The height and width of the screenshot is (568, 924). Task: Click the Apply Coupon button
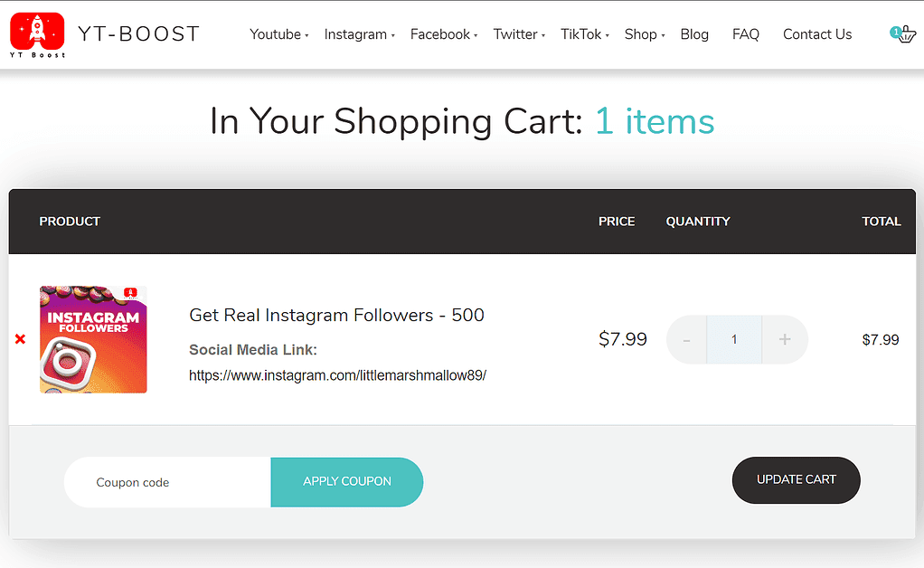[x=346, y=482]
